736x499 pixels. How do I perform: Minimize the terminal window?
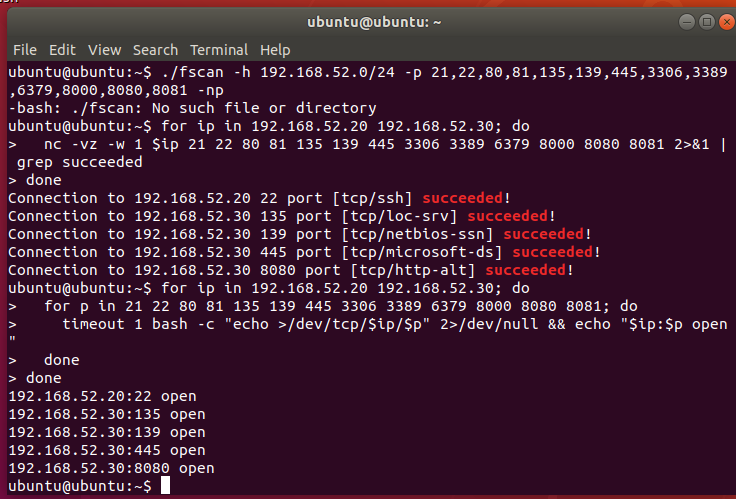687,22
